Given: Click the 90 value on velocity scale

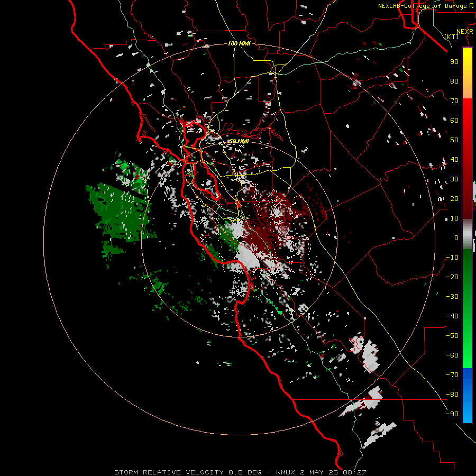Looking at the screenshot, I should pos(454,62).
